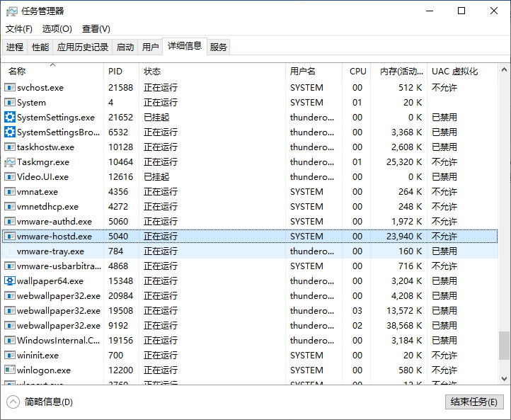Click the vmware-authd.exe process icon
The width and height of the screenshot is (511, 420).
[x=10, y=222]
